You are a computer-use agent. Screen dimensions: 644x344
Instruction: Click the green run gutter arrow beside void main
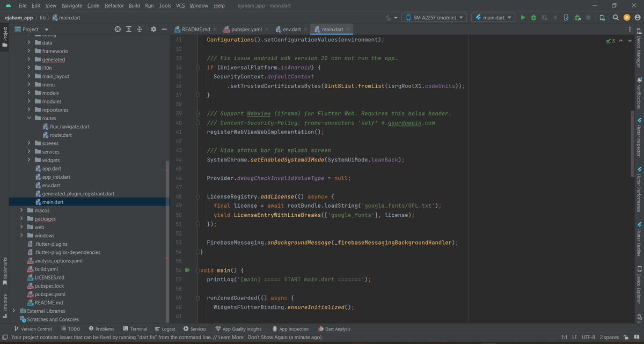click(x=187, y=270)
